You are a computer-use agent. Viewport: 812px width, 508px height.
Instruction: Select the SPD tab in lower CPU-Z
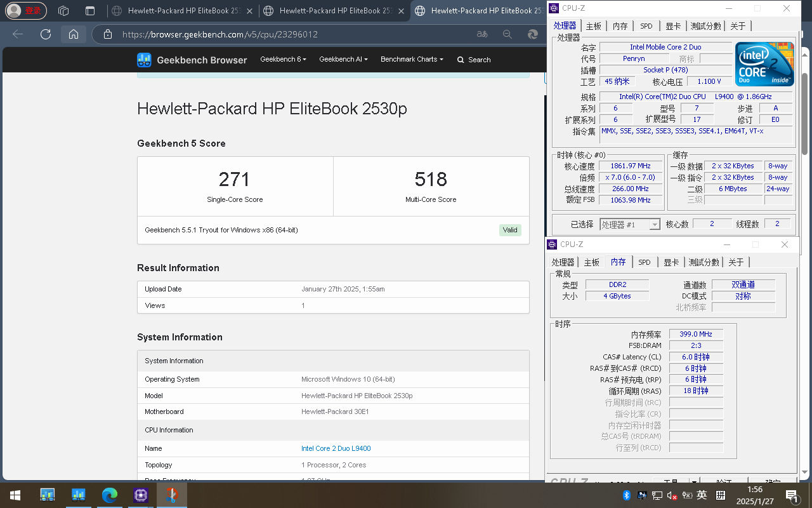(x=645, y=262)
